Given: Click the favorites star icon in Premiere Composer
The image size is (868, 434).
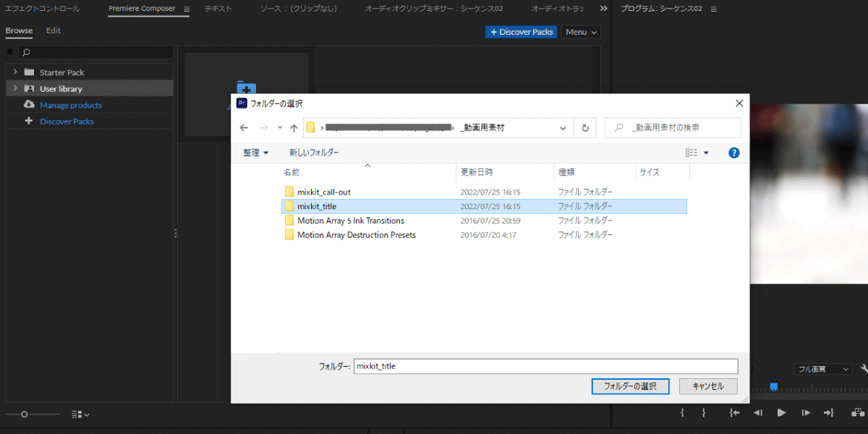Looking at the screenshot, I should [x=9, y=52].
